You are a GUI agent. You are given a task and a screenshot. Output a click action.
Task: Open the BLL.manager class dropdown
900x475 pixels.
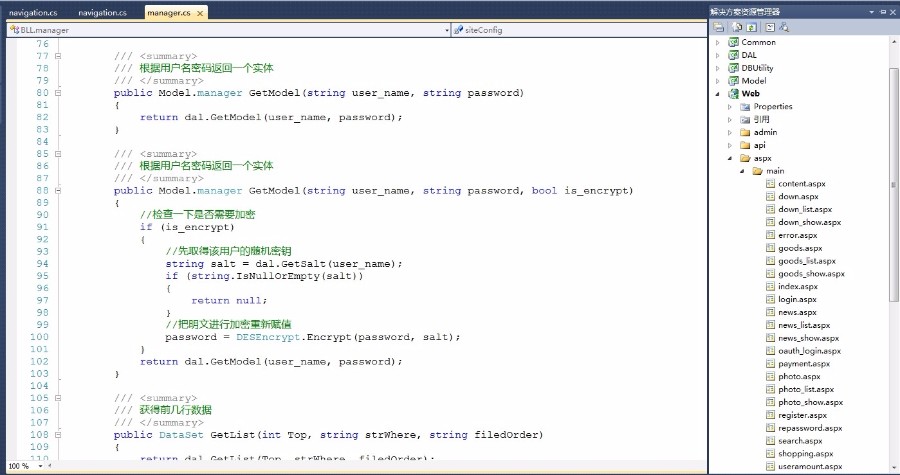447,30
